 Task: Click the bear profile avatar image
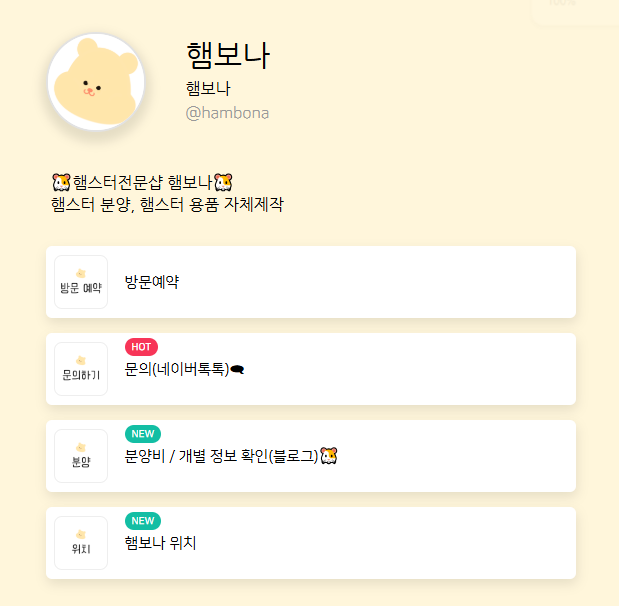[x=96, y=83]
